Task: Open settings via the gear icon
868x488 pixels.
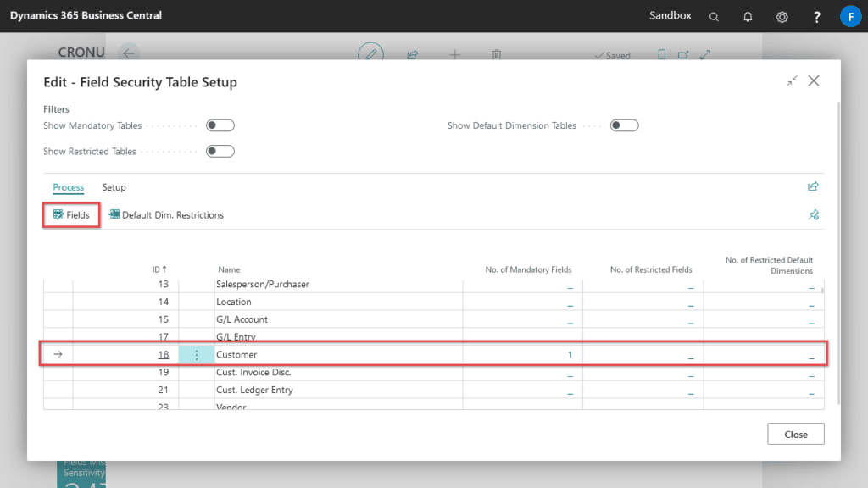Action: 782,16
